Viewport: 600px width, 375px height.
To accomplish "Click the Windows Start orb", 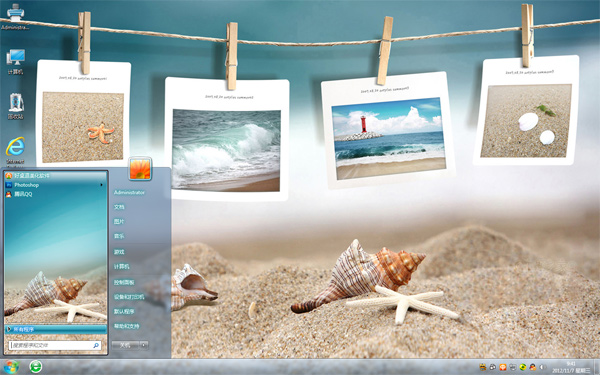I will pos(10,367).
